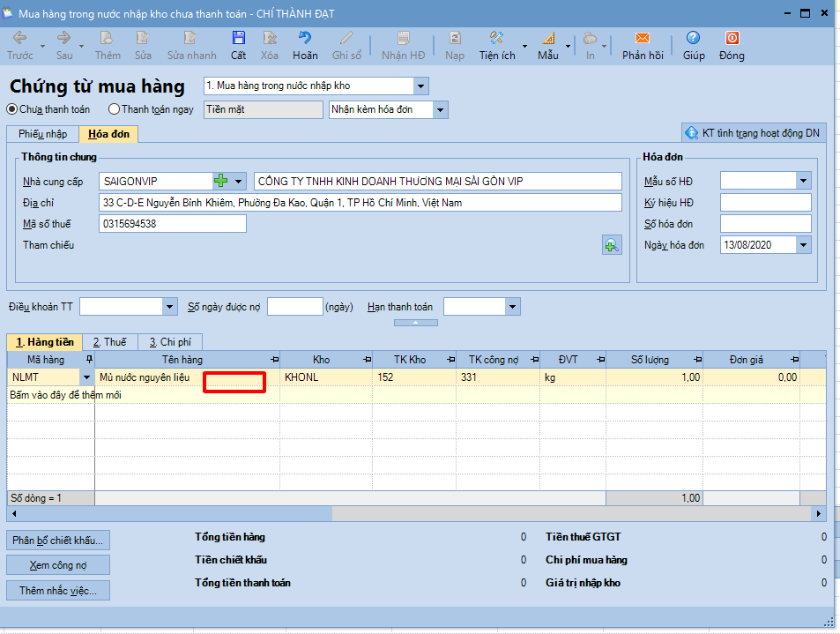Expand the Nhận kèm hóa đơn dropdown
This screenshot has width=840, height=634.
point(440,109)
